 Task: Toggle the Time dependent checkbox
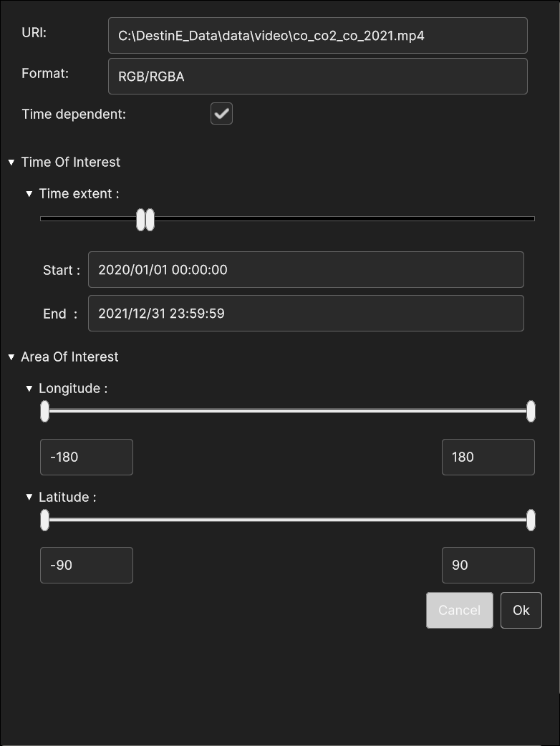[x=221, y=114]
